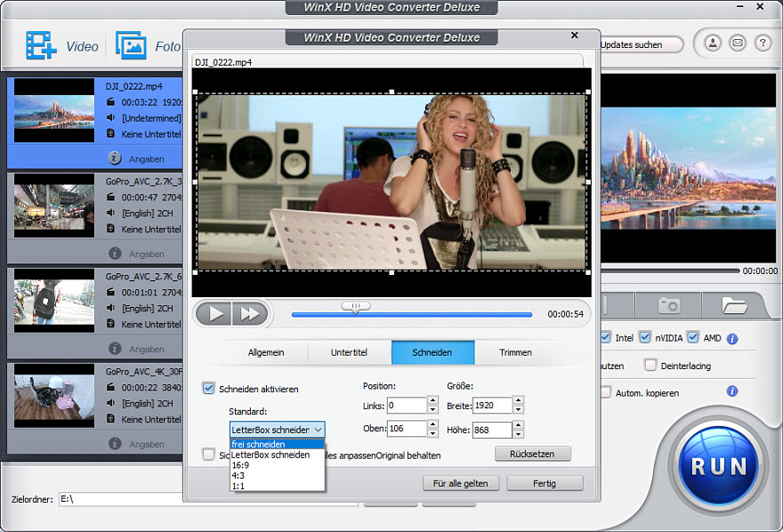This screenshot has height=532, width=783.
Task: Click the mail envelope icon
Action: (x=738, y=44)
